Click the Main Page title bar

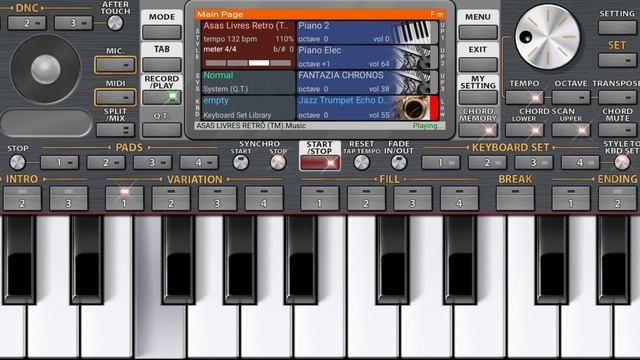pyautogui.click(x=320, y=14)
